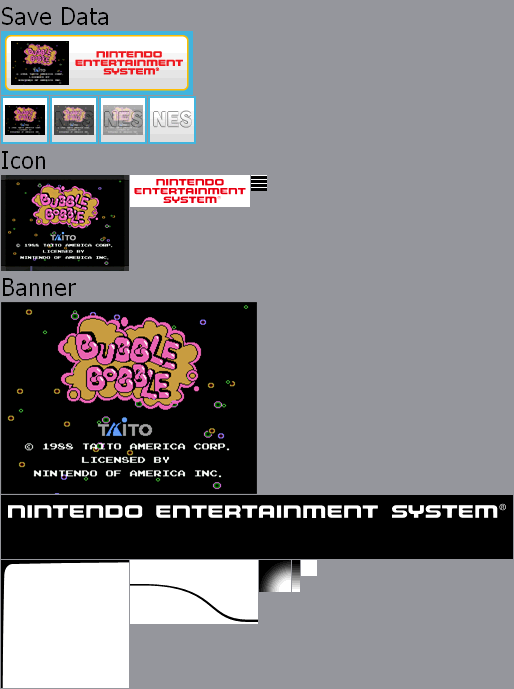Click the 'NINTENDO OF AMERICA INC.' text in banner

(x=128, y=473)
